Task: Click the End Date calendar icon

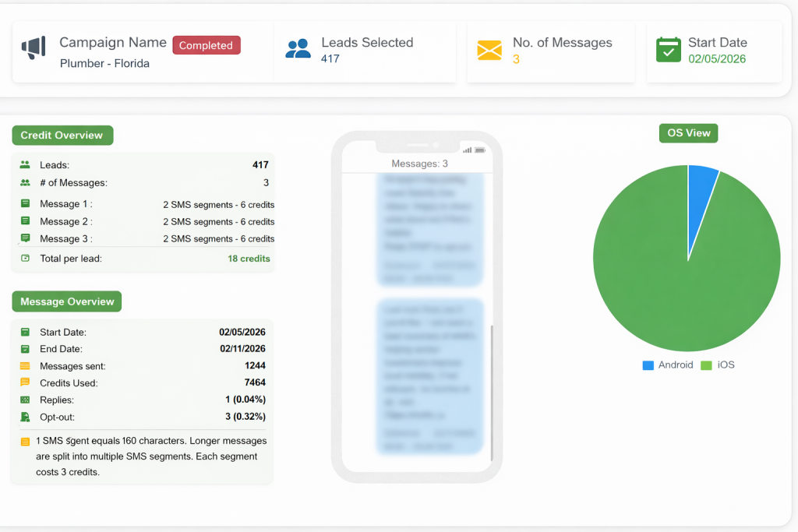Action: click(x=25, y=349)
